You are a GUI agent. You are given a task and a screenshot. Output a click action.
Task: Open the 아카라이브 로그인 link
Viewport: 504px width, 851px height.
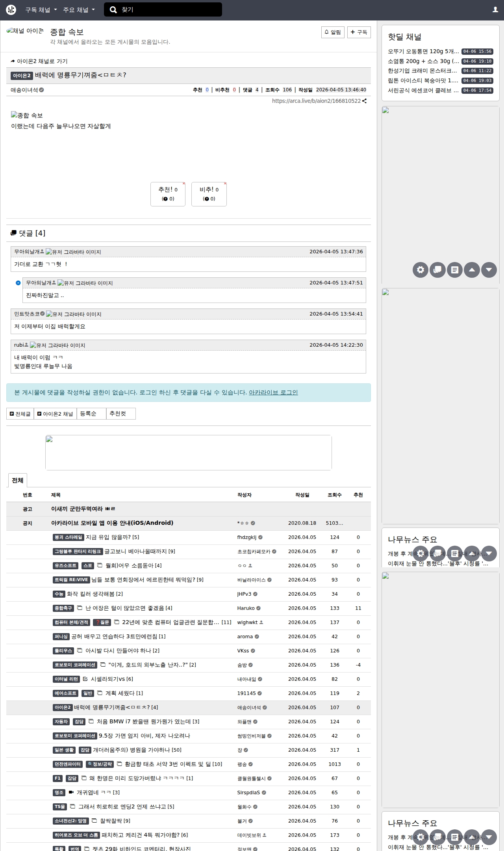tap(273, 392)
